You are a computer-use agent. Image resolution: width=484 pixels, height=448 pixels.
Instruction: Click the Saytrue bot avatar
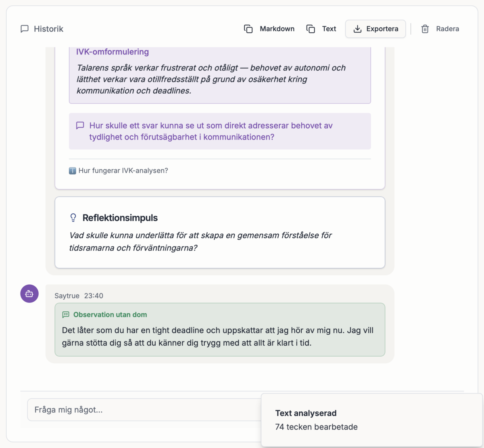click(29, 294)
